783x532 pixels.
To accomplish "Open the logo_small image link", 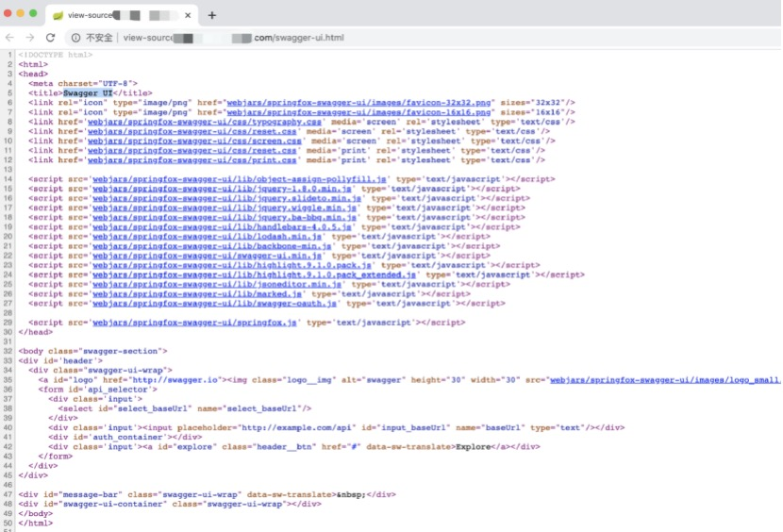I will click(665, 380).
